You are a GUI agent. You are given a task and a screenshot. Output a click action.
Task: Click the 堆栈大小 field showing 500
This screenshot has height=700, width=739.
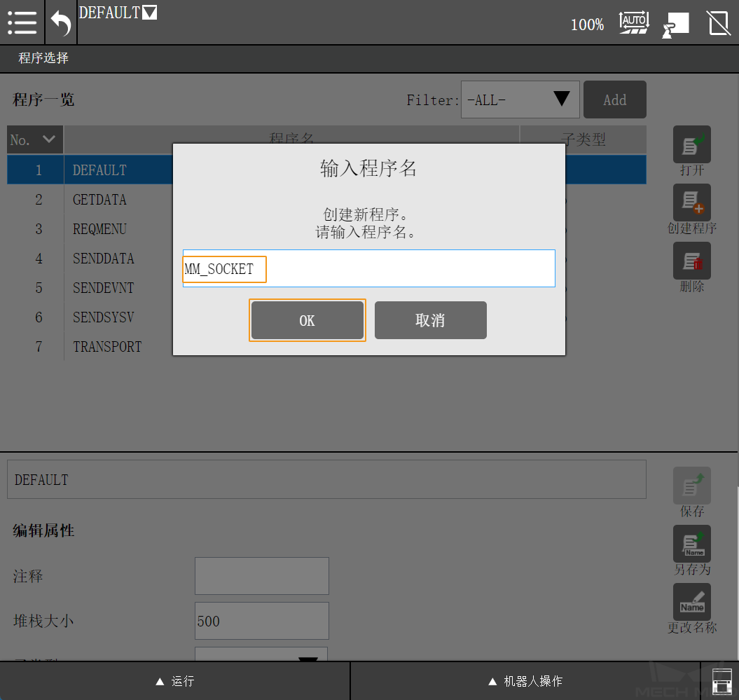click(261, 620)
